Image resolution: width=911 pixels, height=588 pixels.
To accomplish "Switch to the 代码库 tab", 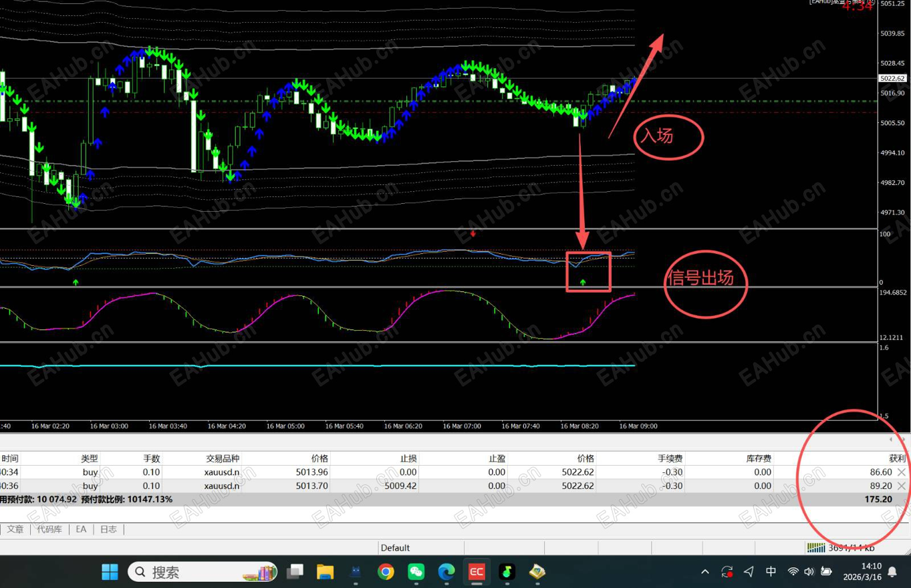I will pos(49,529).
